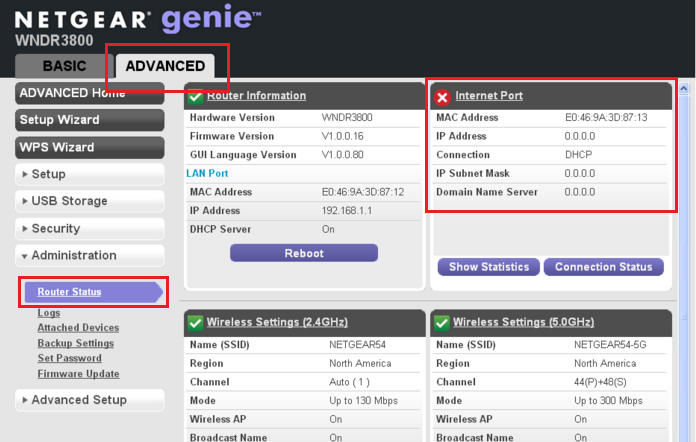
Task: Click the LAN Port label
Action: pyautogui.click(x=207, y=173)
